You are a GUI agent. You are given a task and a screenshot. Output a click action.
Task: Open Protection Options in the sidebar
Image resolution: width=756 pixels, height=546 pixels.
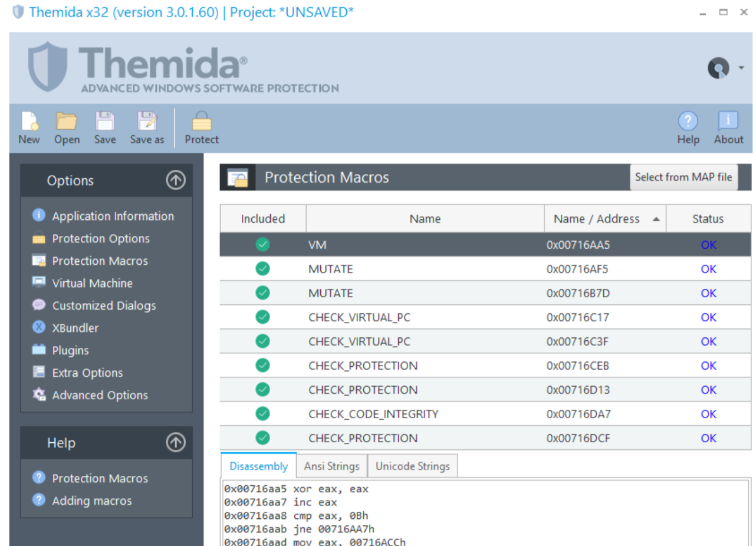pos(101,238)
